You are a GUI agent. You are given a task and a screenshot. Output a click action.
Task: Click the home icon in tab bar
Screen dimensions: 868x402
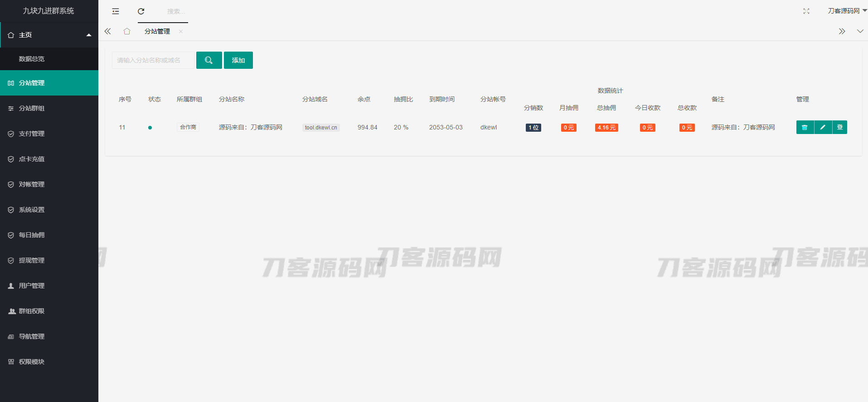[127, 31]
